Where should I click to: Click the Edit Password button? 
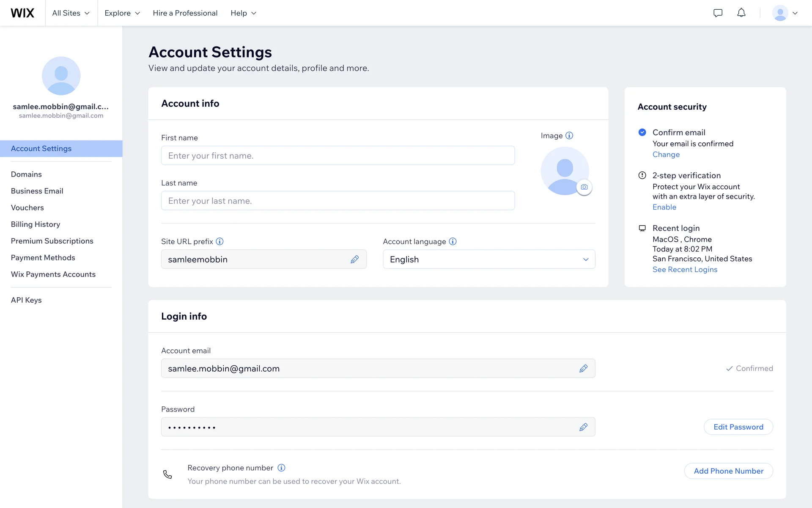tap(738, 427)
